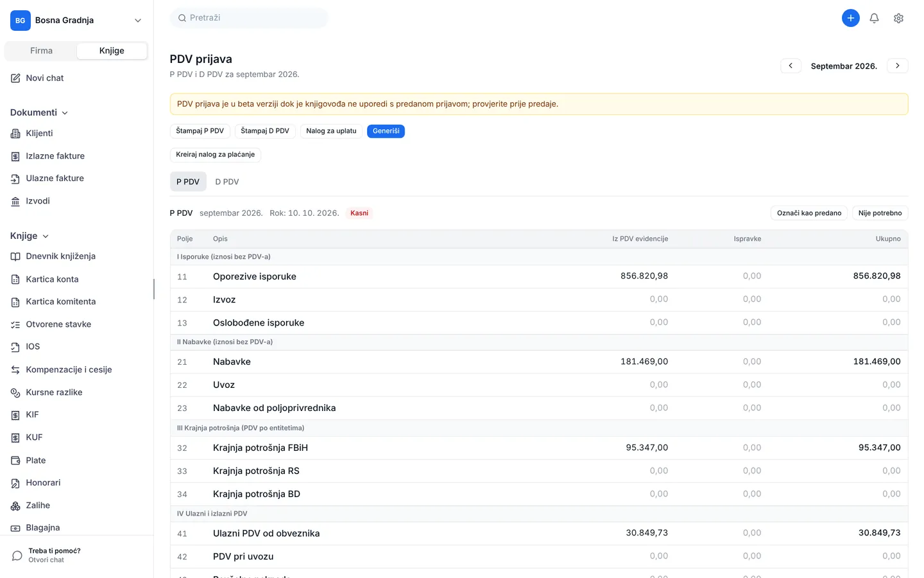The image size is (924, 578).
Task: Switch sidebar to Firma view
Action: click(x=41, y=51)
